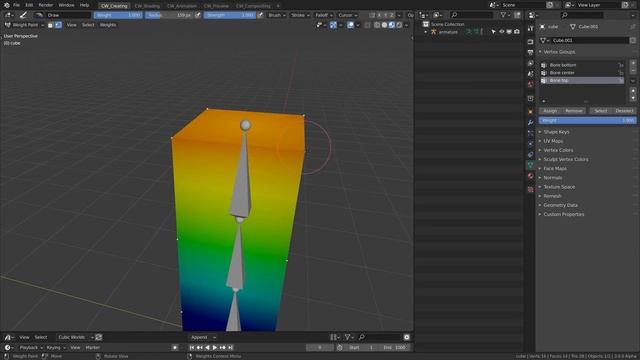Hide the armature with eye icon
640x360 pixels.
click(502, 32)
